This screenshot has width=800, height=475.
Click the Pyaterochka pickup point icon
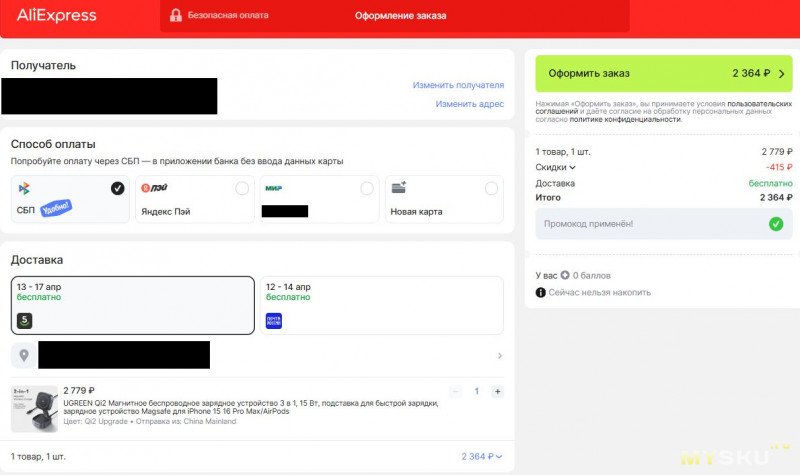point(25,320)
